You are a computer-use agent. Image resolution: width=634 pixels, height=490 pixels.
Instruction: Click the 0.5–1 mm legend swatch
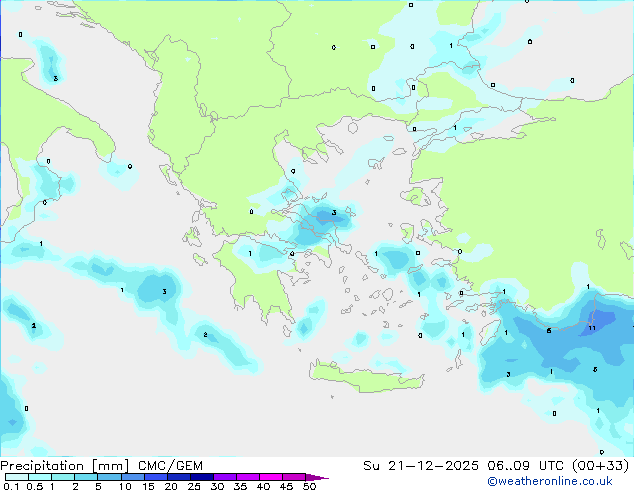[x=40, y=477]
